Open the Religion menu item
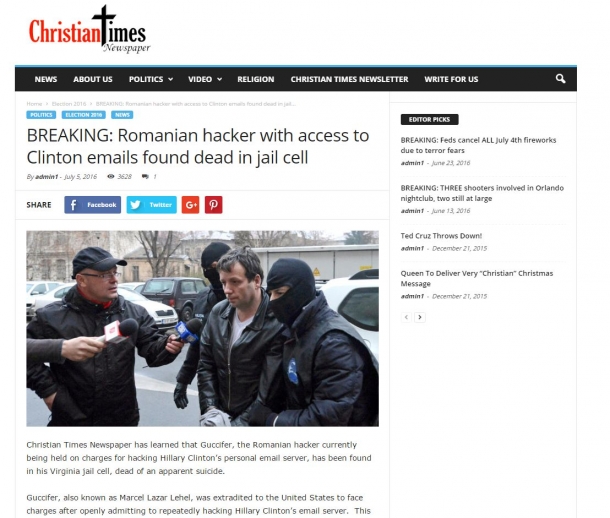610x518 pixels. point(256,79)
